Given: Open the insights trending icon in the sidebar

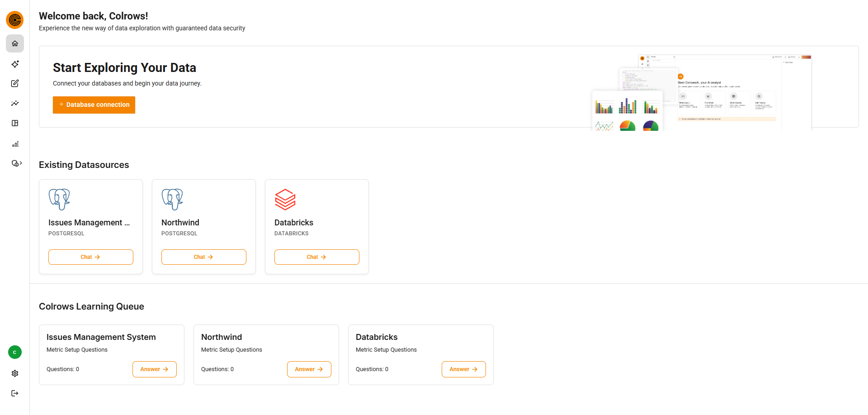Looking at the screenshot, I should tap(15, 103).
